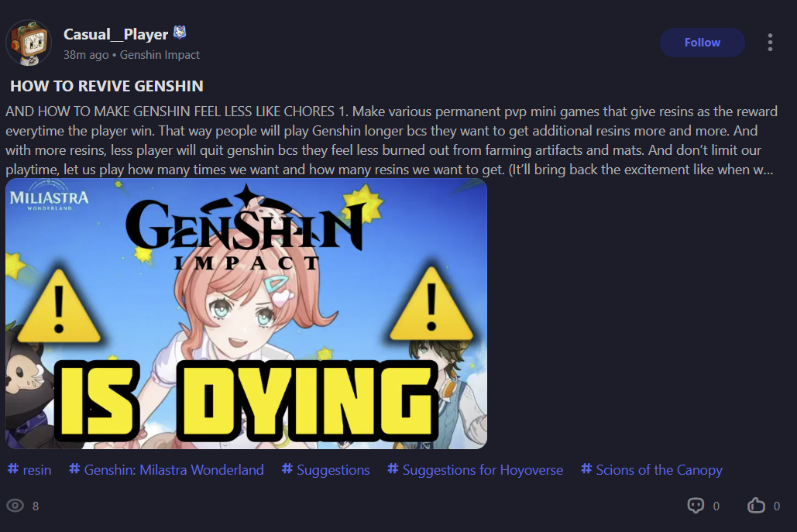Select the Scions of the Canopy hashtag
Image resolution: width=797 pixels, height=532 pixels.
pyautogui.click(x=651, y=469)
